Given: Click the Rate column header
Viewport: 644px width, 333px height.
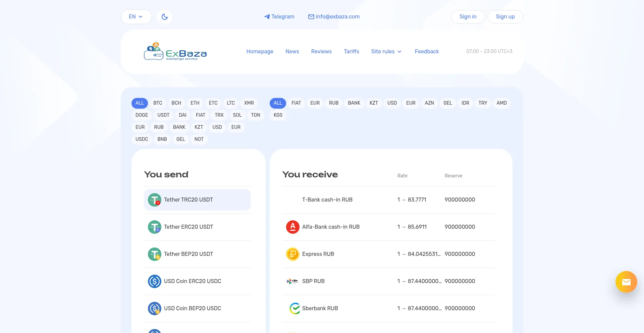Looking at the screenshot, I should 402,176.
